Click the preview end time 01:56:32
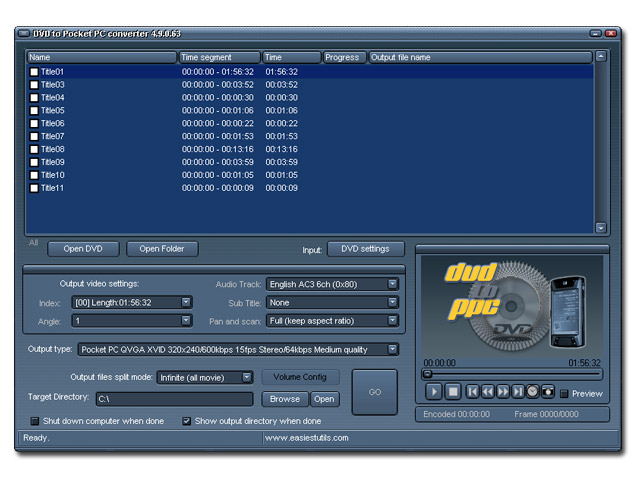 click(x=584, y=363)
